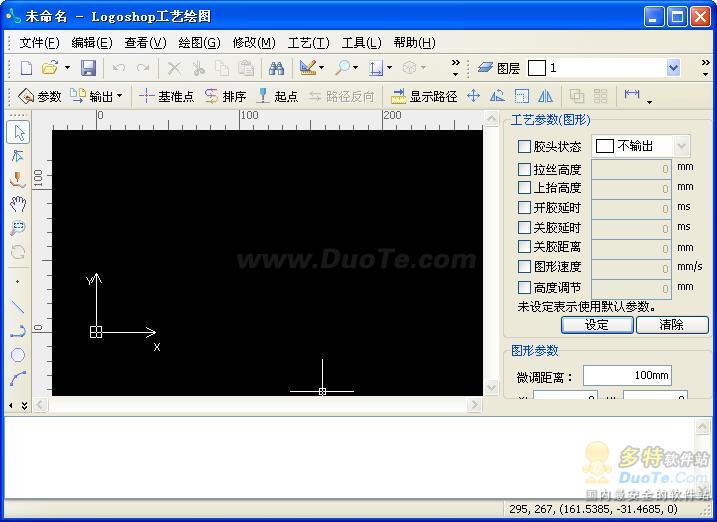This screenshot has width=717, height=522.
Task: Click the 基准点 toolbar item
Action: pyautogui.click(x=166, y=97)
